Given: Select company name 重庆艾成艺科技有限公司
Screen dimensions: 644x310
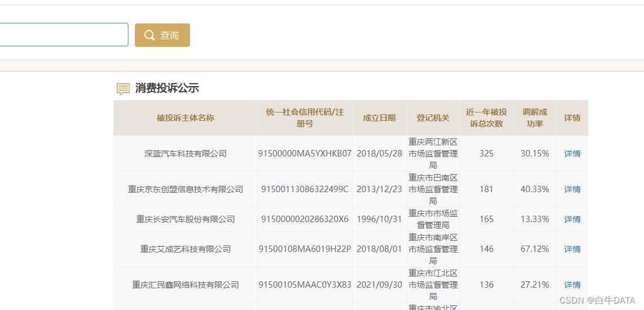Looking at the screenshot, I should (x=186, y=249).
